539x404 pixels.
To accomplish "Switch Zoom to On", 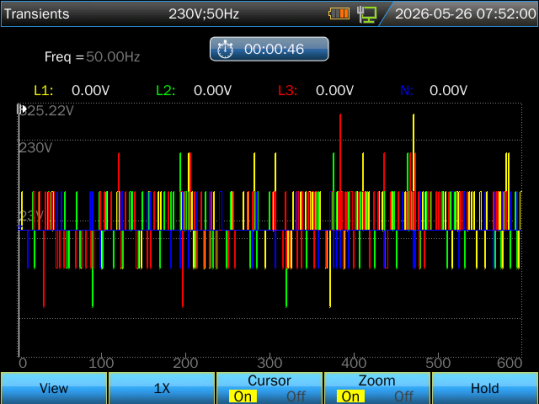I will [350, 396].
